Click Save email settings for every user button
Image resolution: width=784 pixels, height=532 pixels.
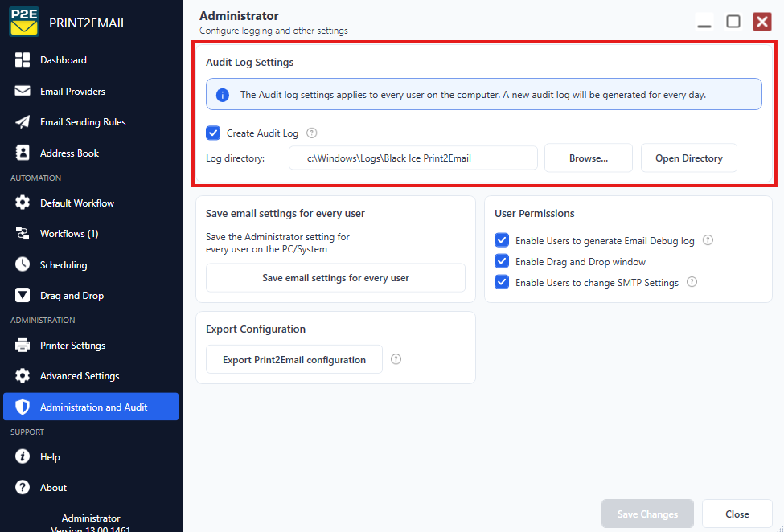click(x=335, y=278)
